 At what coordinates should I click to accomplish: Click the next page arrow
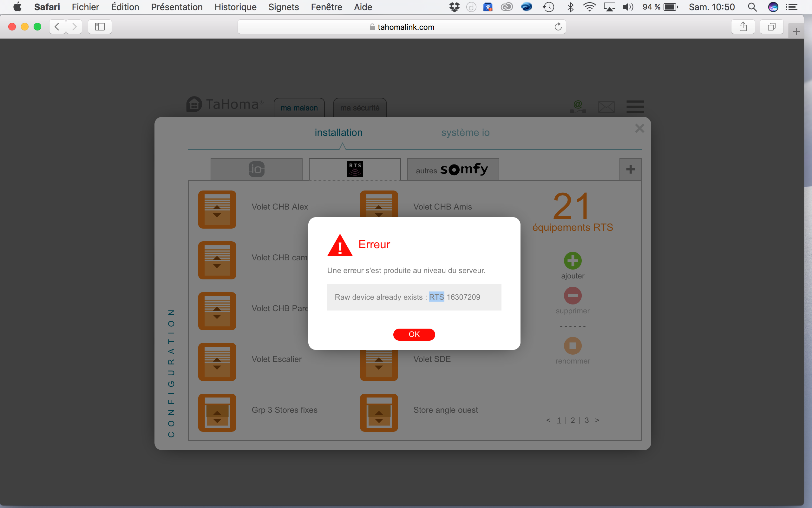[597, 420]
